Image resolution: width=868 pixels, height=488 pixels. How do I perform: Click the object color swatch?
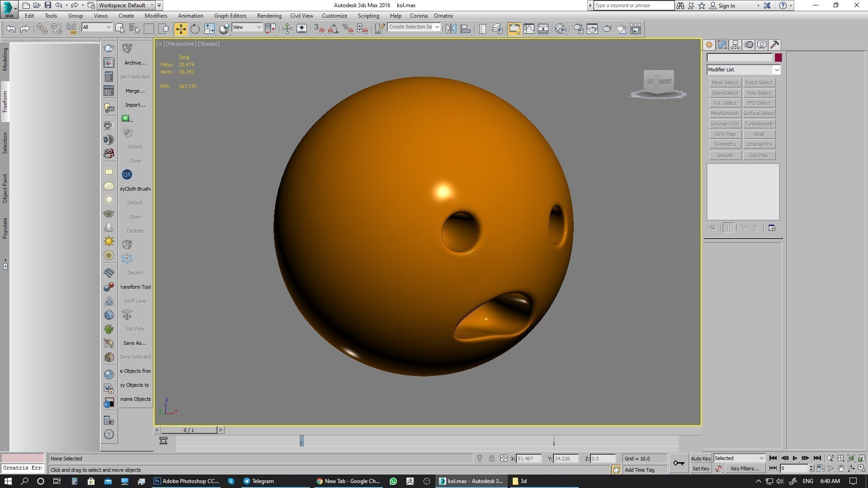(778, 57)
